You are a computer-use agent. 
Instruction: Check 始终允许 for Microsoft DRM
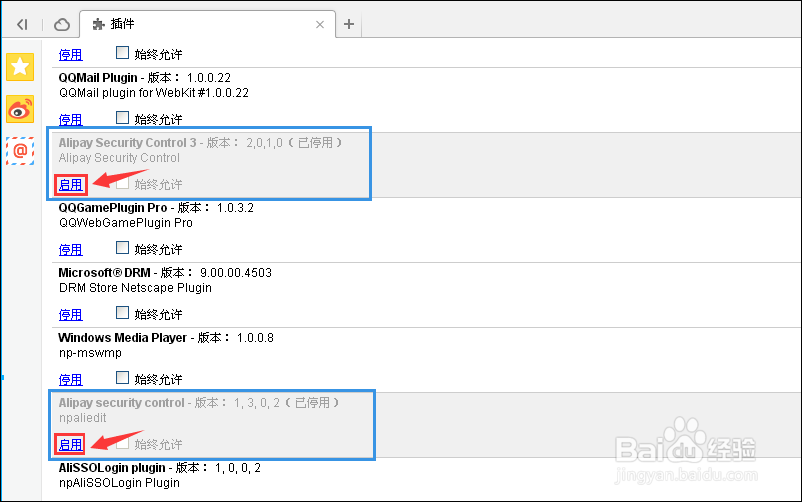(x=122, y=313)
